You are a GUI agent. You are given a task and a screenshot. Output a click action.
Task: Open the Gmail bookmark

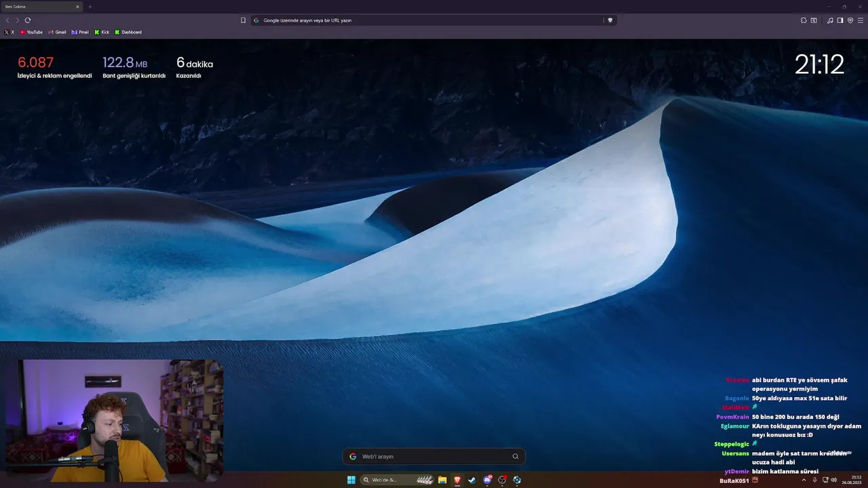coord(58,32)
